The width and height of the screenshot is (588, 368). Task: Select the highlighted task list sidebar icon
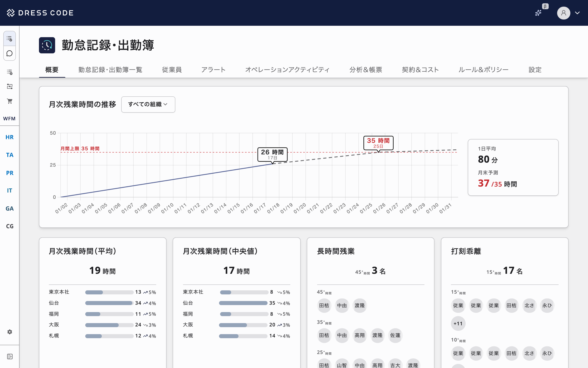10,38
